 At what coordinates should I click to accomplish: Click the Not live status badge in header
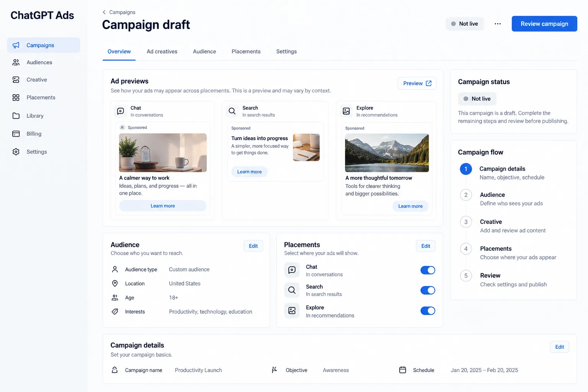(465, 24)
